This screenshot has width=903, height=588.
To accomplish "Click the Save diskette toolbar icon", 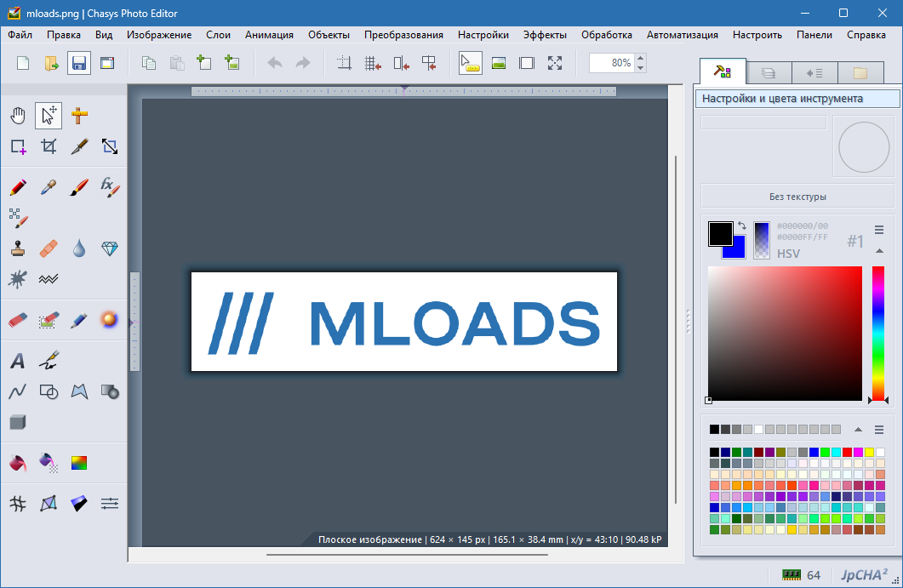I will point(79,63).
